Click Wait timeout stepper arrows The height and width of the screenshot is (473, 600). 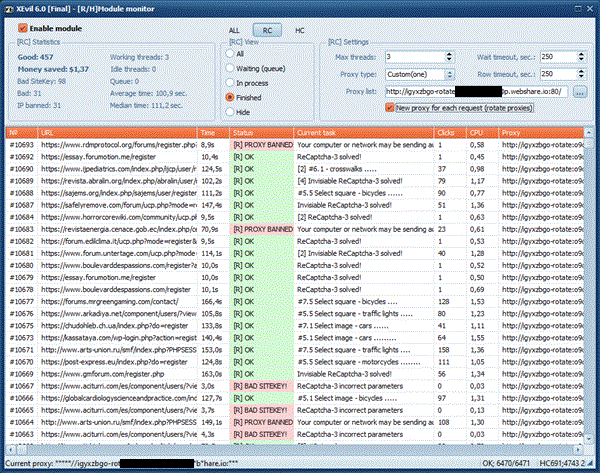[581, 57]
